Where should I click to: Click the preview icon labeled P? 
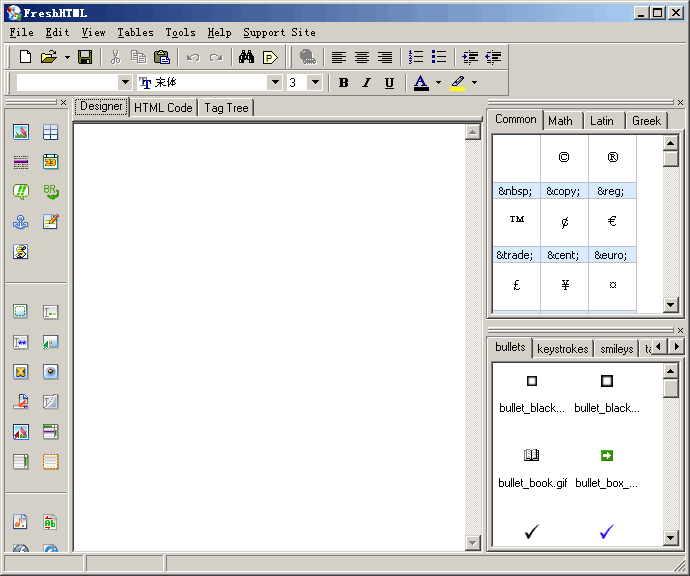click(270, 57)
